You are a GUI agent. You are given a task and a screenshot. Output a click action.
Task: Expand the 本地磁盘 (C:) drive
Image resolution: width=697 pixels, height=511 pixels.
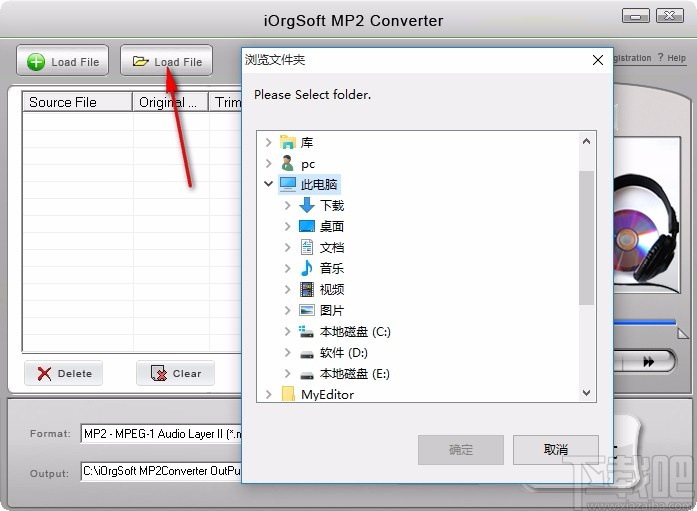(288, 331)
